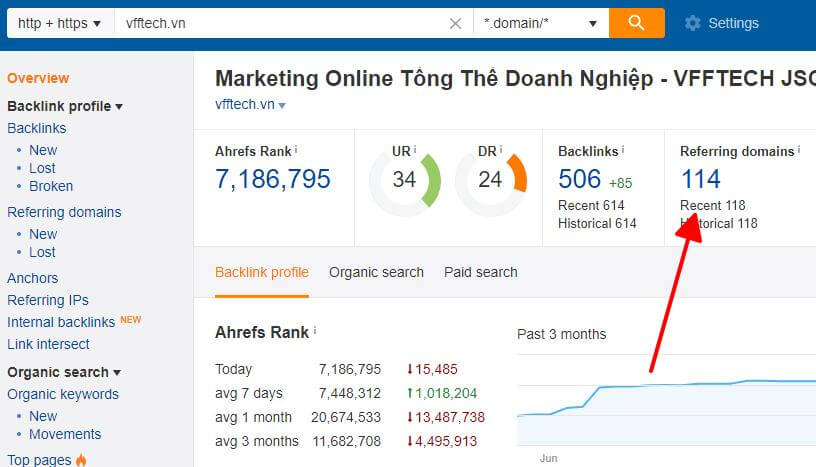Switch to the Paid search tab

[480, 272]
